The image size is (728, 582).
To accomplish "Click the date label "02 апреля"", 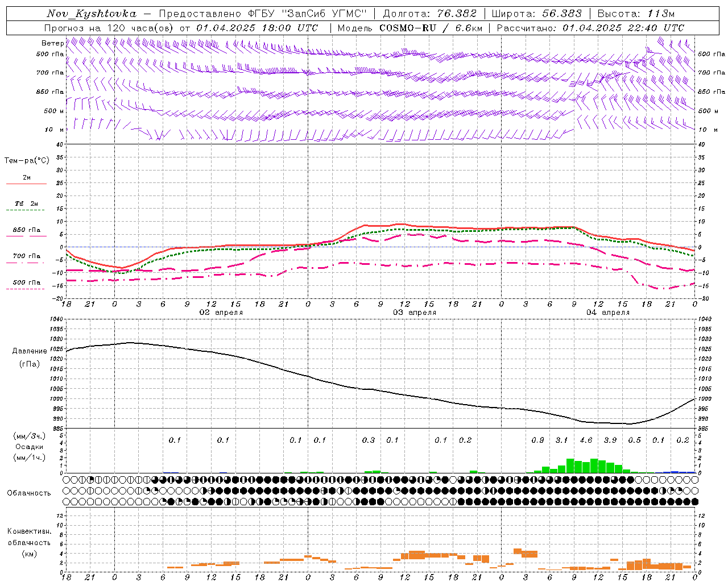I will (x=221, y=313).
